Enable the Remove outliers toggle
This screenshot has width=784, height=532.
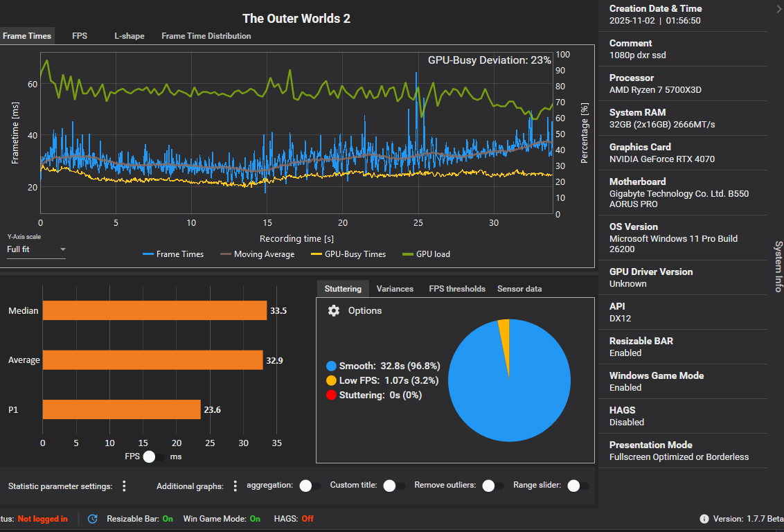493,486
